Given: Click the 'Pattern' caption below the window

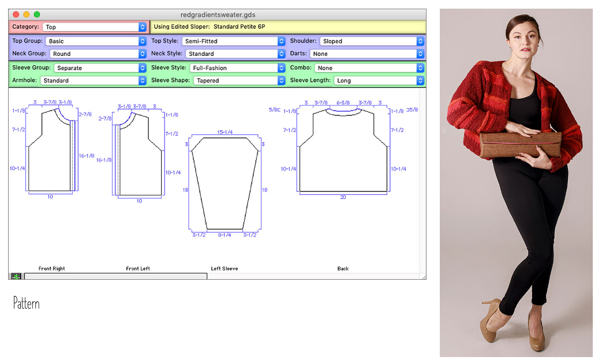Looking at the screenshot, I should pyautogui.click(x=27, y=303).
